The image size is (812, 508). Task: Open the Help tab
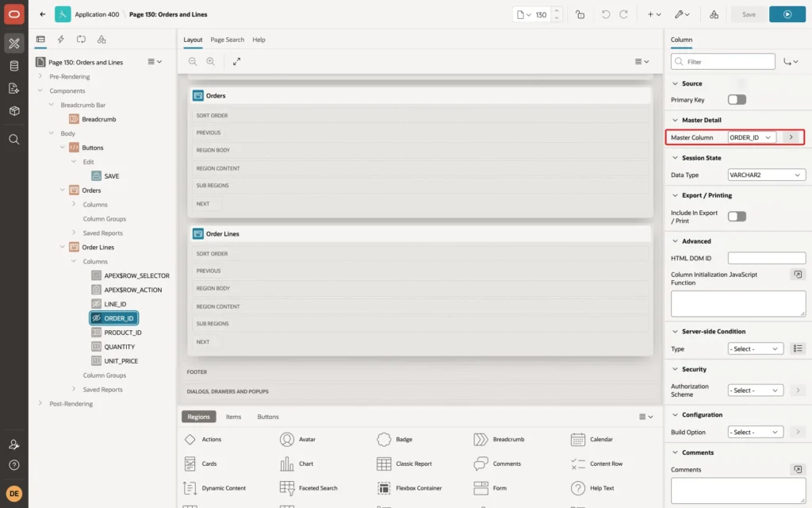pyautogui.click(x=259, y=40)
